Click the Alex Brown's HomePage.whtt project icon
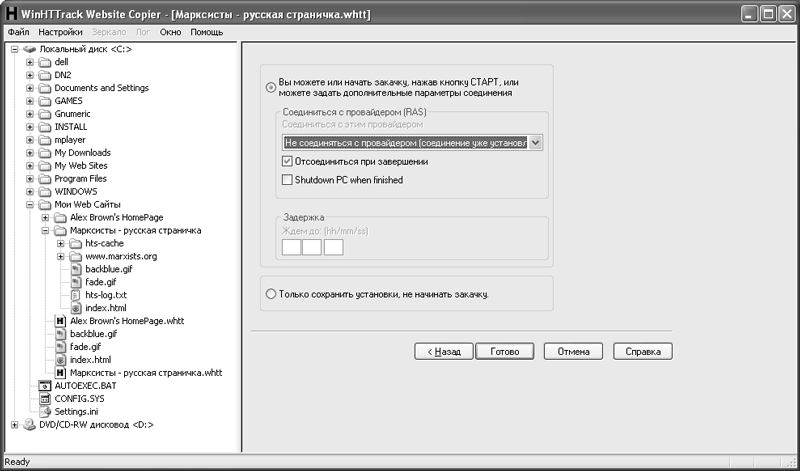This screenshot has height=471, width=800. point(61,321)
